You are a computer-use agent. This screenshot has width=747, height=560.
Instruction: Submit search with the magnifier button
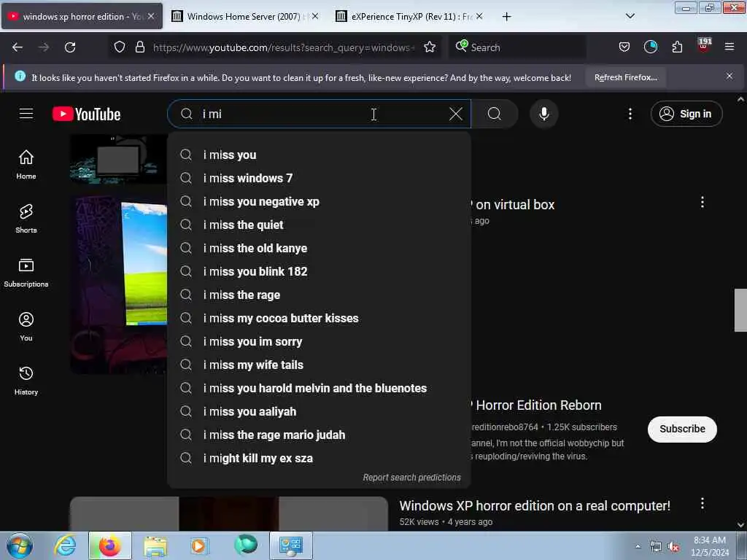(495, 114)
